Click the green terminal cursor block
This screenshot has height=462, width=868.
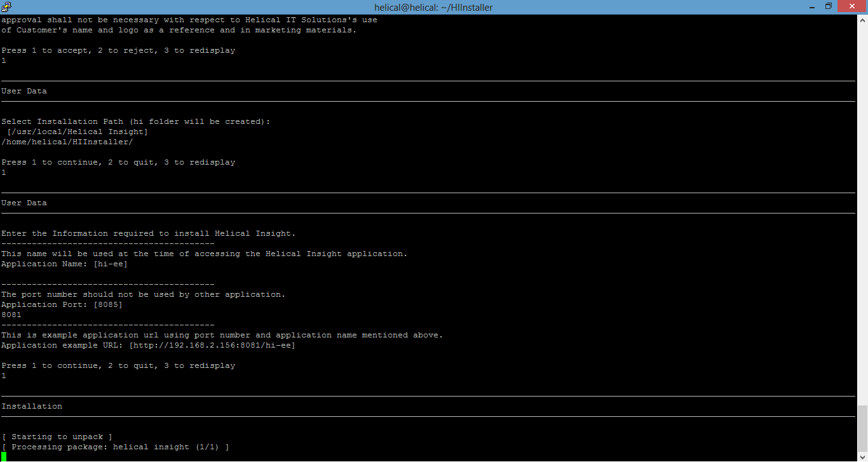4,456
